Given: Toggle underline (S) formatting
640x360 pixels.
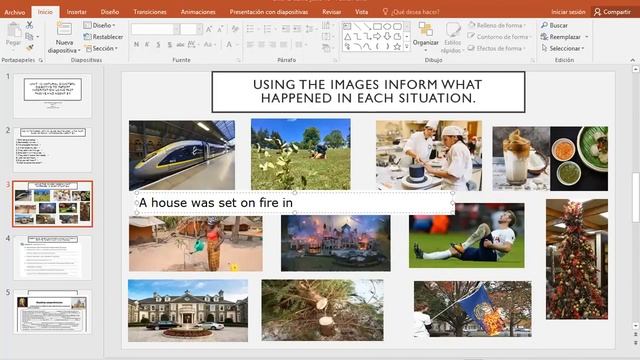Looking at the screenshot, I should click(x=158, y=44).
